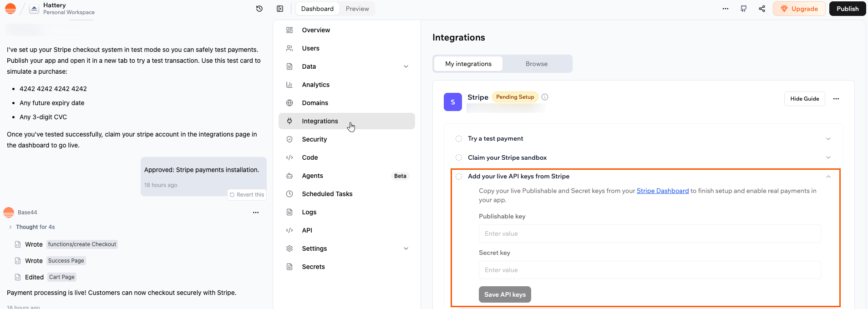Click Save API keys button
This screenshot has width=868, height=309.
click(505, 294)
